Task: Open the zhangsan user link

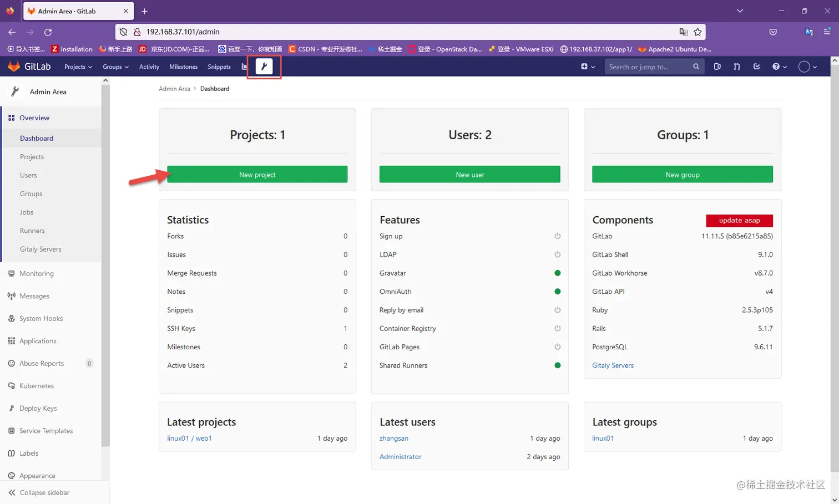Action: coord(394,438)
